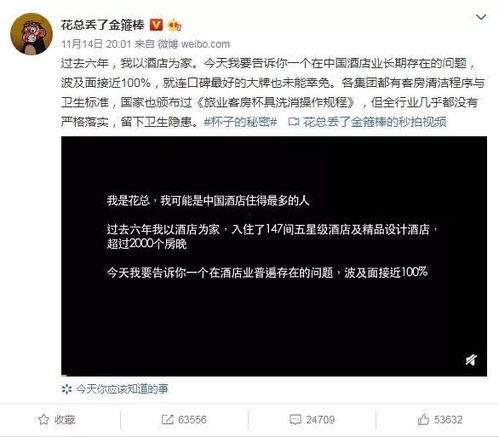
Task: Open 今天你应该知道的事 topic link
Action: point(122,389)
